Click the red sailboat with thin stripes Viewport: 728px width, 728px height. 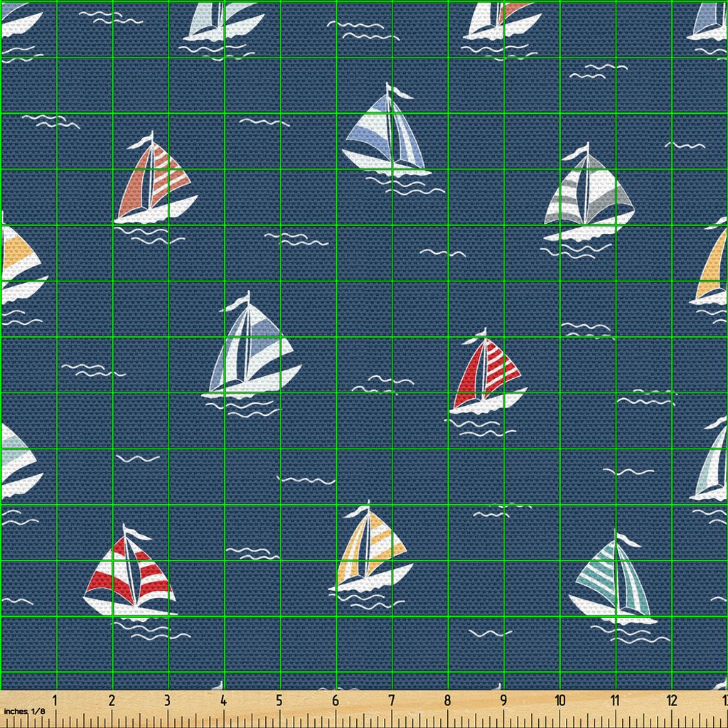[x=487, y=375]
